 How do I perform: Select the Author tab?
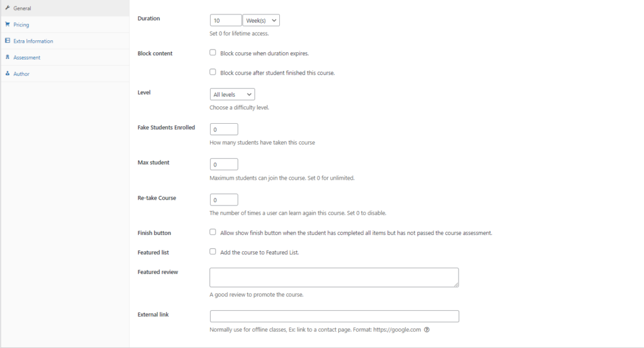(x=21, y=73)
